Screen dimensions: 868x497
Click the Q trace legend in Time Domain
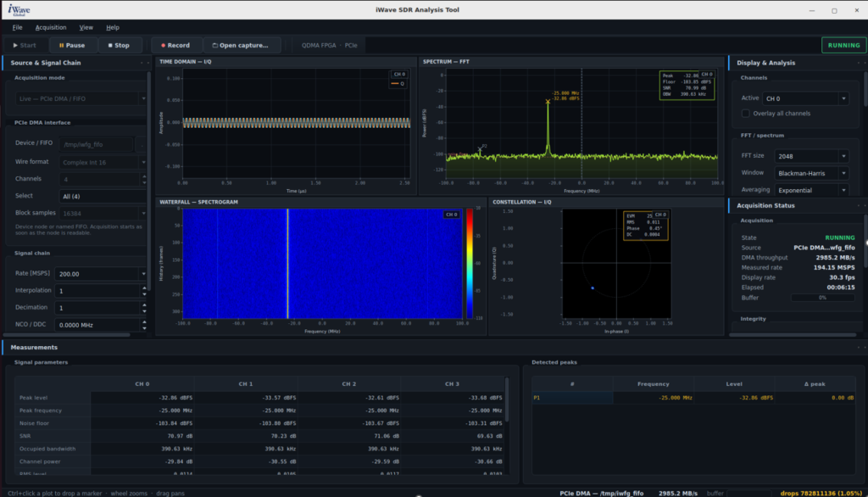pos(398,84)
